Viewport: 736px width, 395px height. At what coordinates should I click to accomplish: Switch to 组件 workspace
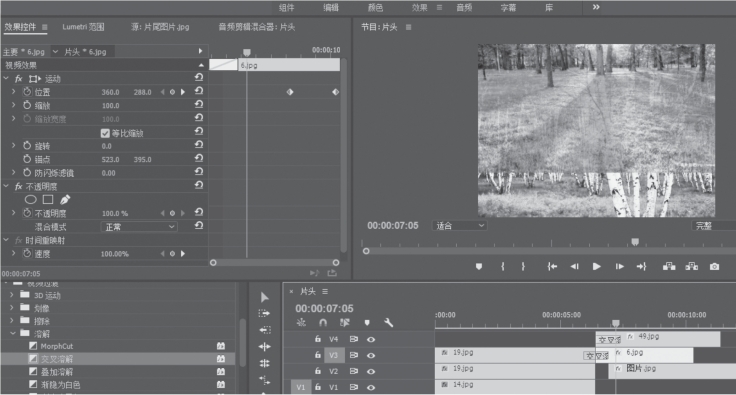[x=286, y=8]
